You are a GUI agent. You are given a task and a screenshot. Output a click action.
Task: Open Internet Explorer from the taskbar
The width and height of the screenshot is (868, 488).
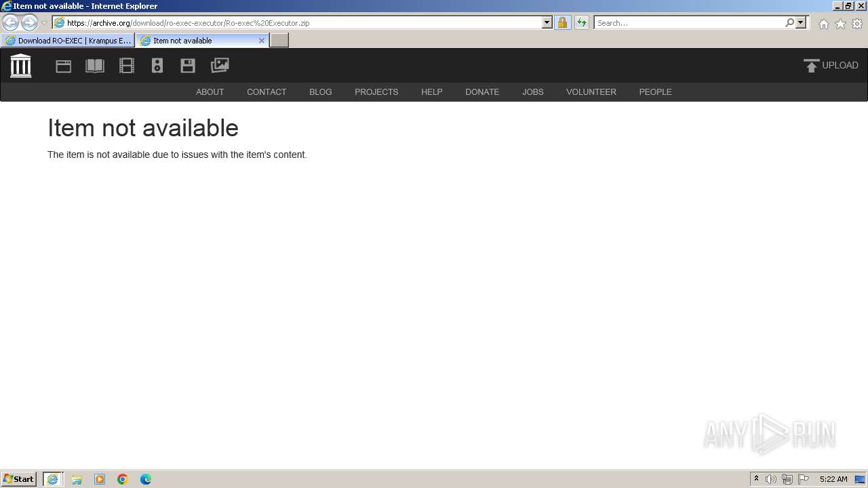53,479
